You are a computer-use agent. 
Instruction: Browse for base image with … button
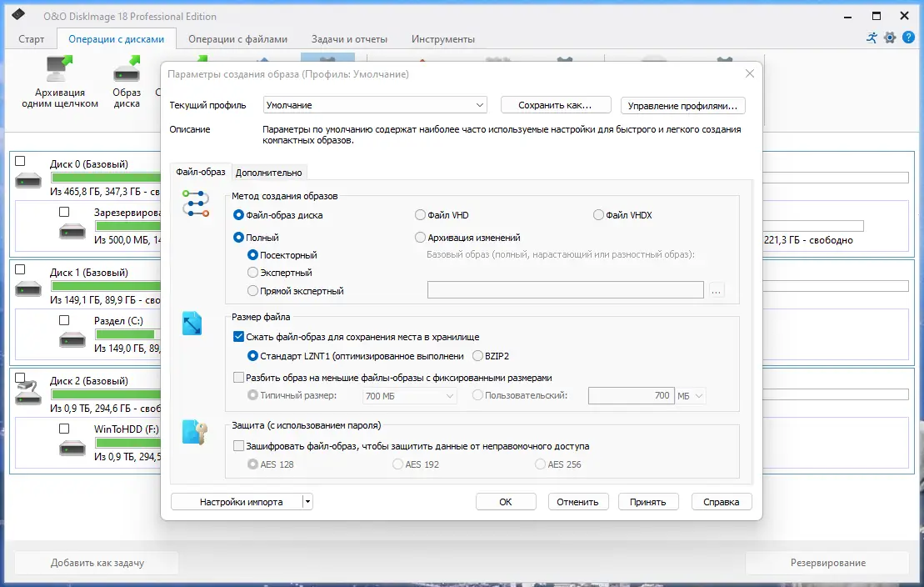click(x=717, y=291)
